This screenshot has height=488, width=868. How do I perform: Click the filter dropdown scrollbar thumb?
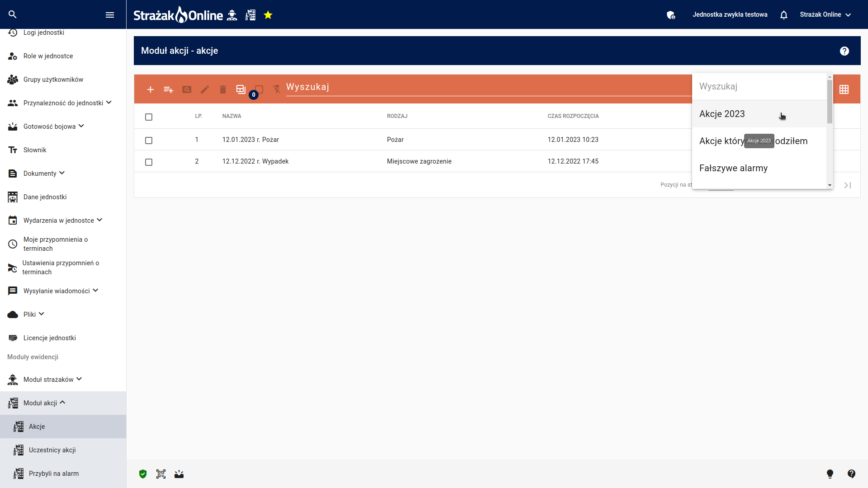pos(830,101)
